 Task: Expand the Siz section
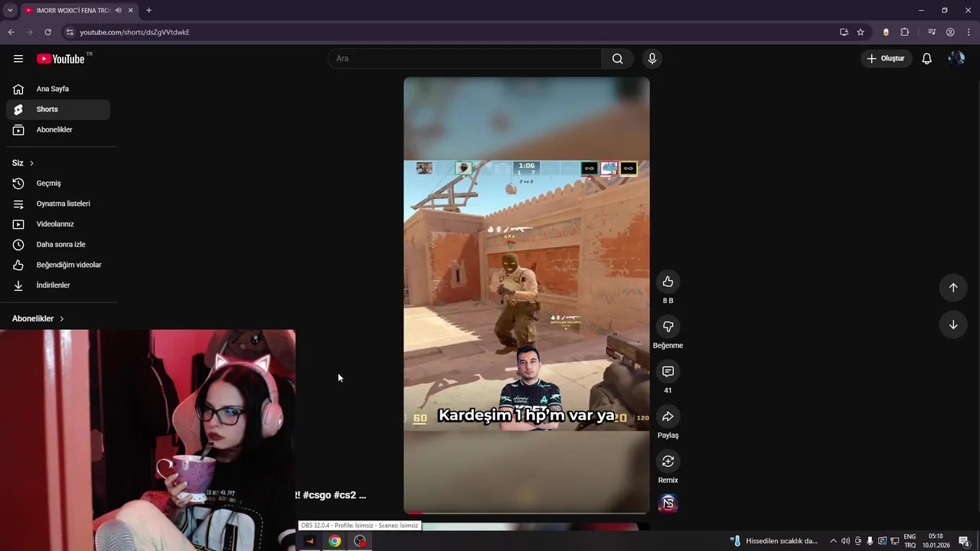click(23, 163)
